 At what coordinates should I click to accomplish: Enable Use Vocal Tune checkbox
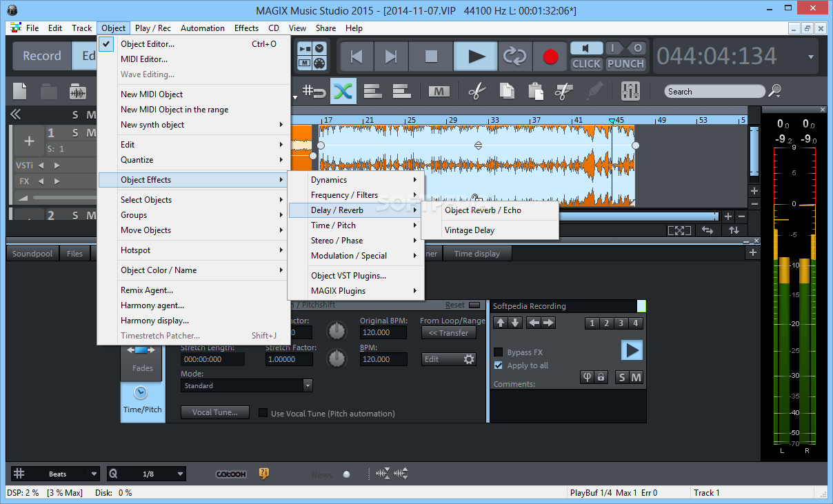tap(263, 414)
